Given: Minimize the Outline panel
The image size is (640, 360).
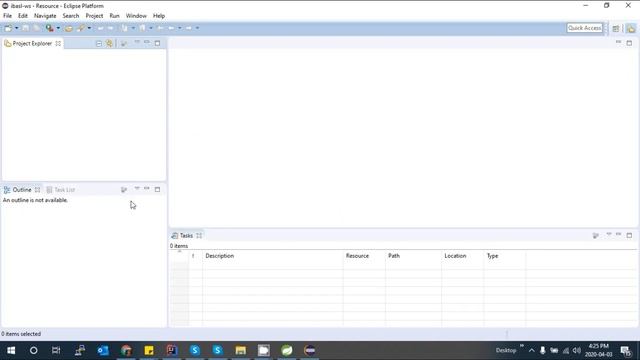Looking at the screenshot, I should click(147, 189).
